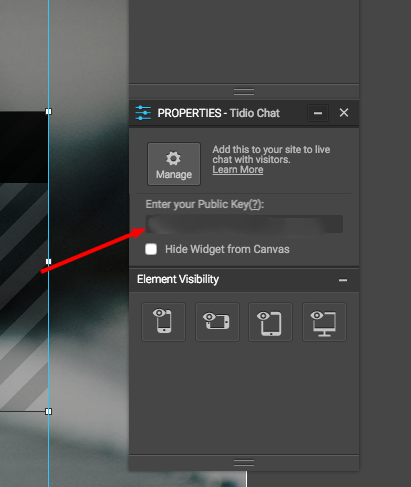Screen dimensions: 411x487
Task: Check Hide Widget from Canvas
Action: (151, 249)
